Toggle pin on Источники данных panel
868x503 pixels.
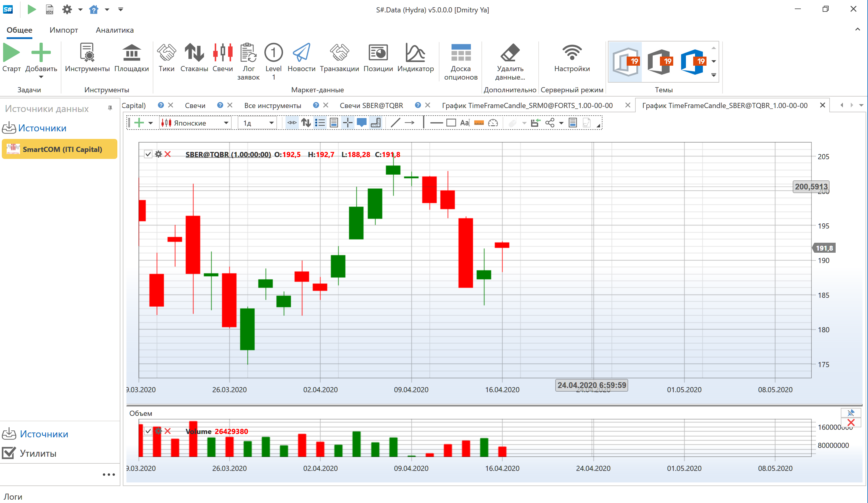pos(110,108)
